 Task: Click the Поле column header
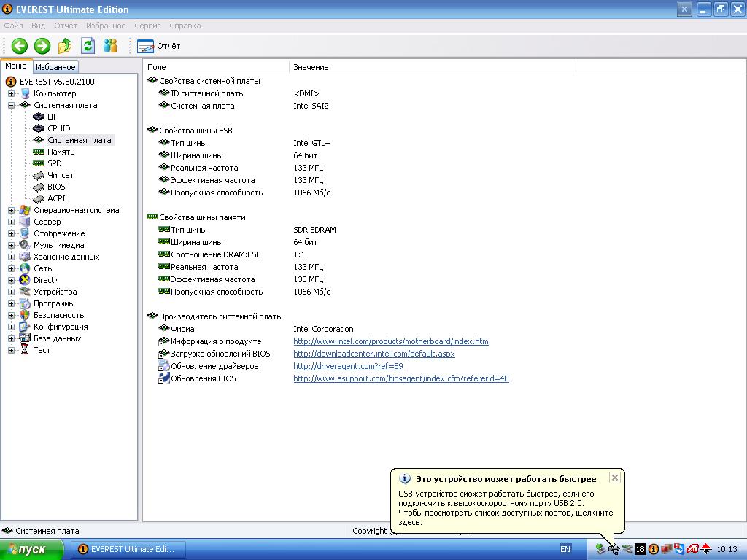(216, 67)
